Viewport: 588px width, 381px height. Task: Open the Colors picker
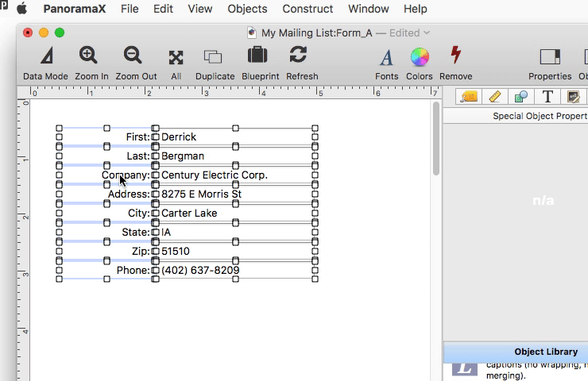pos(420,64)
